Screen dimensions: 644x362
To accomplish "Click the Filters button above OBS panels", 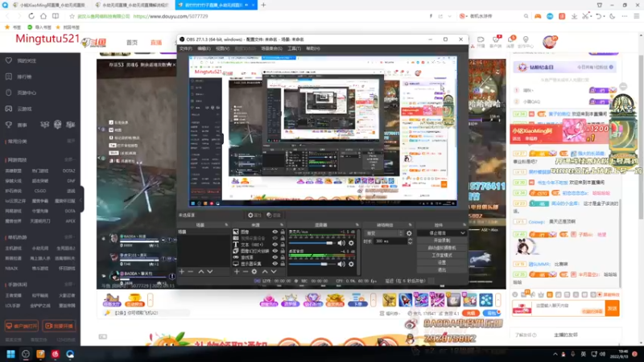I will (274, 215).
